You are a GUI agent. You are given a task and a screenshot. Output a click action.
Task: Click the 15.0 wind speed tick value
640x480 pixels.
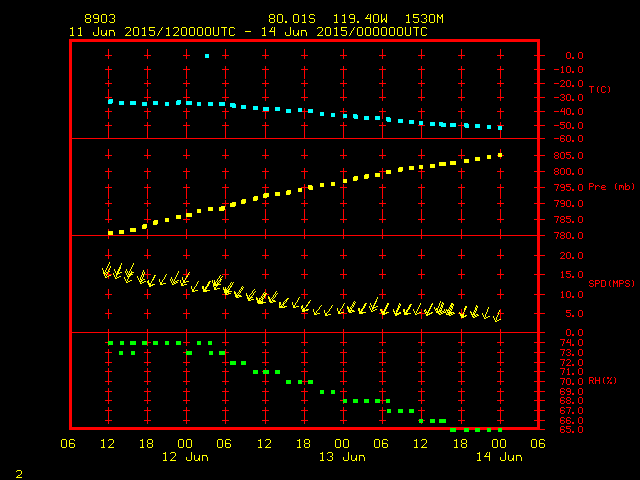click(x=572, y=275)
